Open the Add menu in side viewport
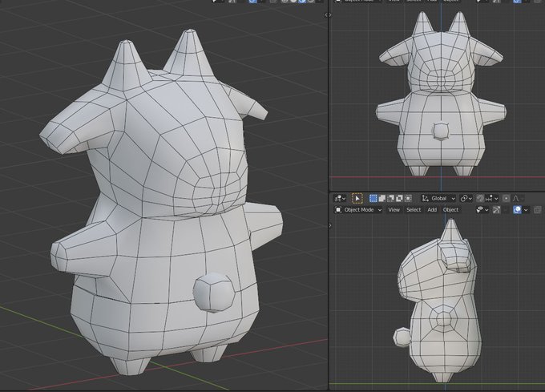 (432, 210)
